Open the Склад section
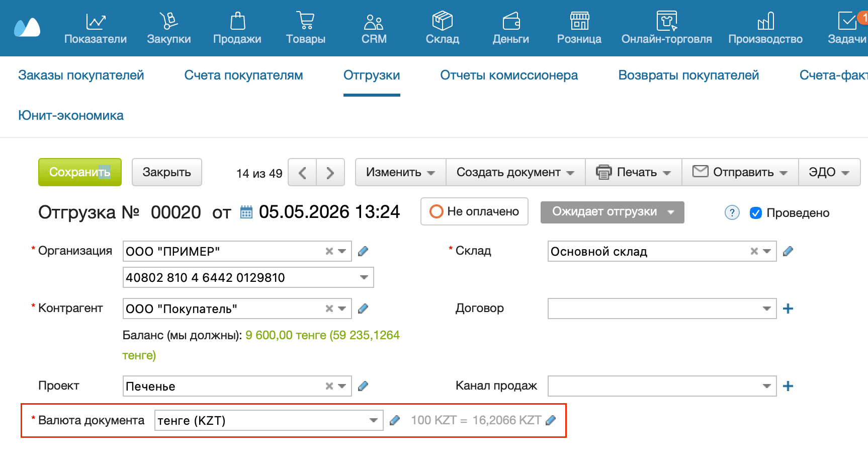Screen dimensions: 868x456 click(443, 29)
